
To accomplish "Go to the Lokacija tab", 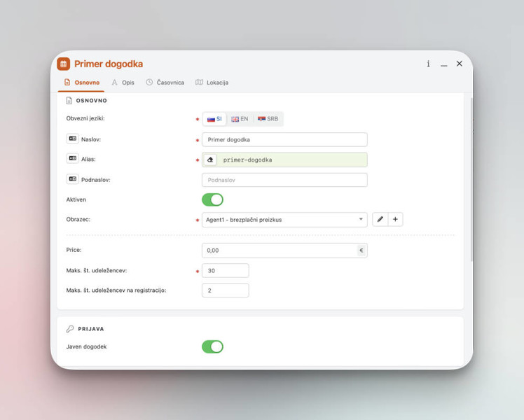I will click(212, 83).
